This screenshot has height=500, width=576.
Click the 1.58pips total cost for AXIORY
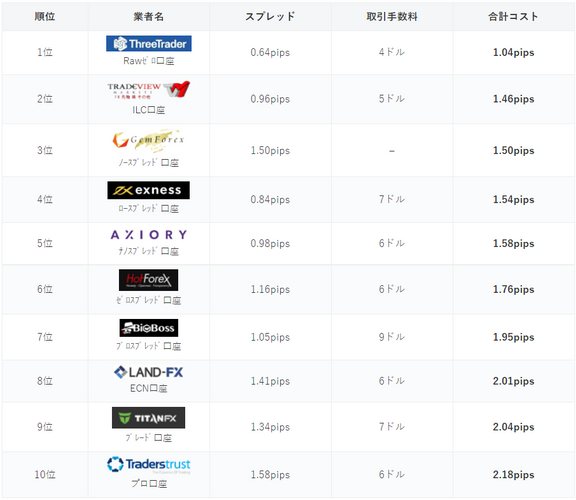point(514,244)
